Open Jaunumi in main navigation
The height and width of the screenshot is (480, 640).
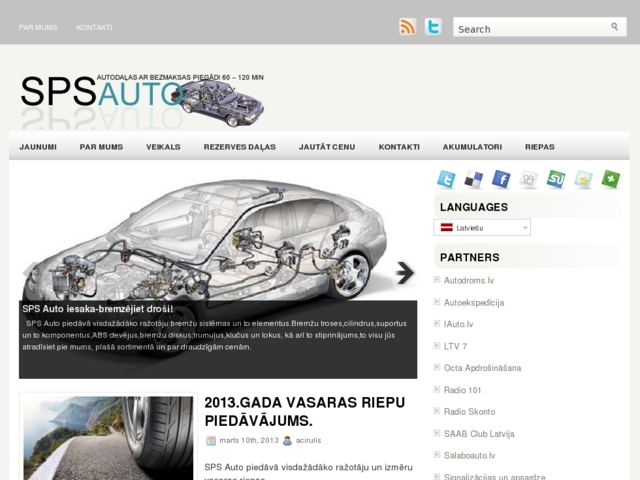[x=38, y=147]
